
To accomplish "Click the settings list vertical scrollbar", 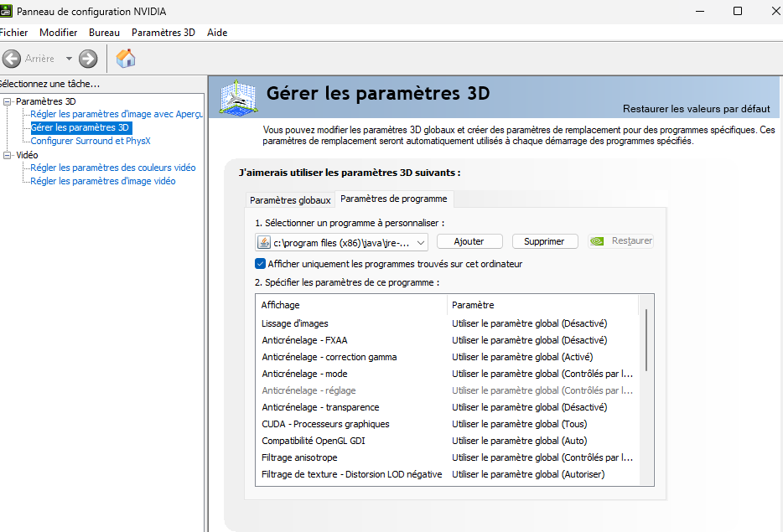I will (x=646, y=340).
